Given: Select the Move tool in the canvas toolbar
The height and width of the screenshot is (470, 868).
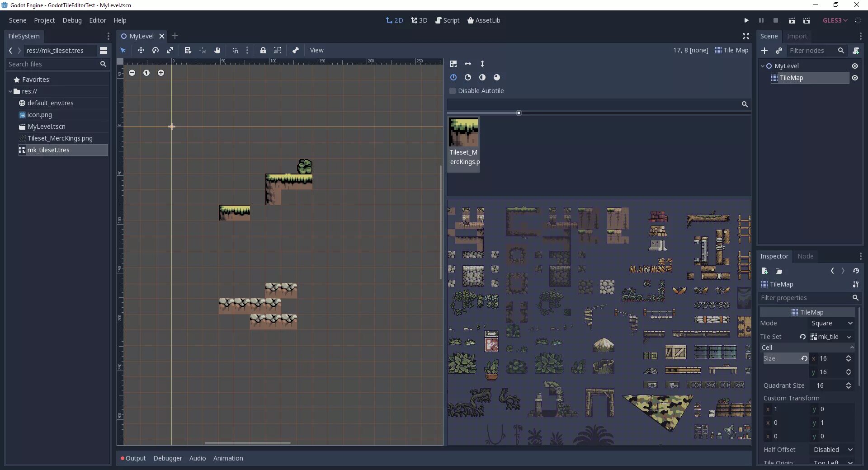Looking at the screenshot, I should [x=141, y=50].
